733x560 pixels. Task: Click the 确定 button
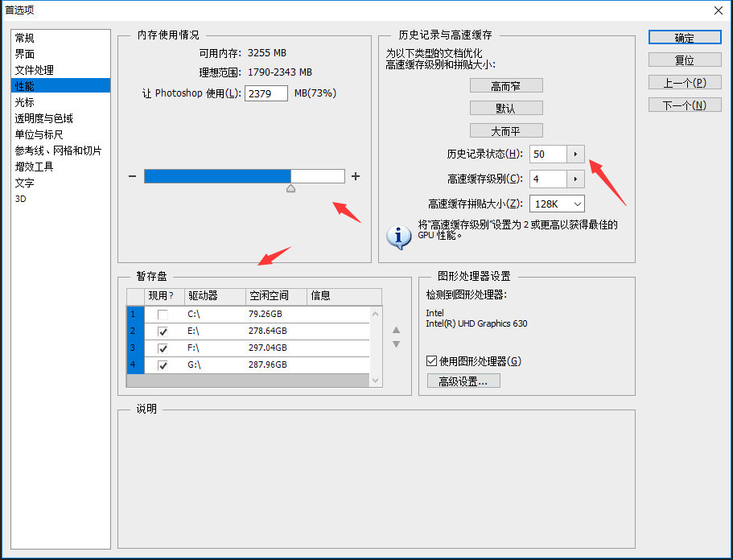click(685, 38)
